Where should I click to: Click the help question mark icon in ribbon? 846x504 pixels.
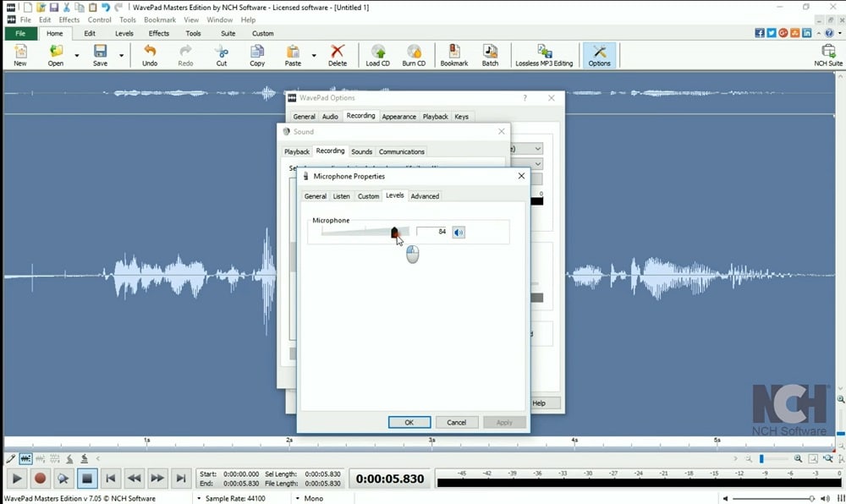829,34
